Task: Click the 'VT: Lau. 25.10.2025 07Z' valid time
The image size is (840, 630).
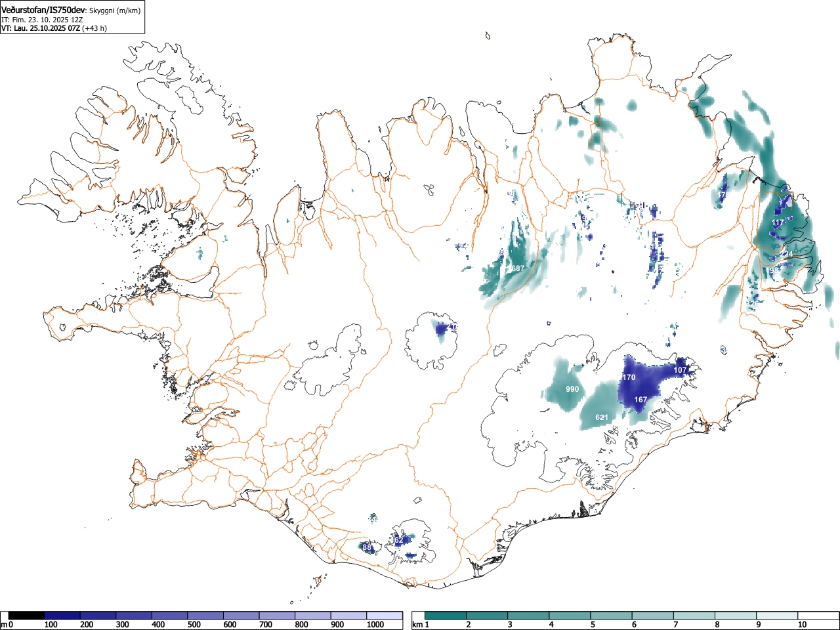Action: tap(41, 28)
